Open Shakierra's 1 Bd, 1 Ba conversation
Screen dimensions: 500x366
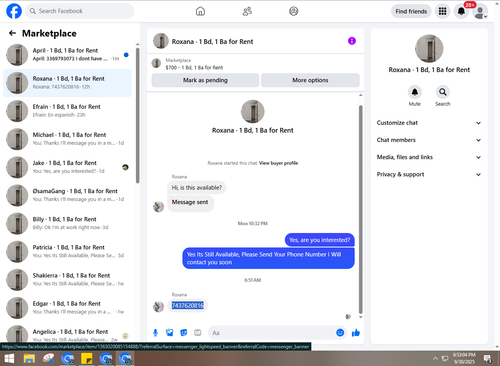[67, 280]
